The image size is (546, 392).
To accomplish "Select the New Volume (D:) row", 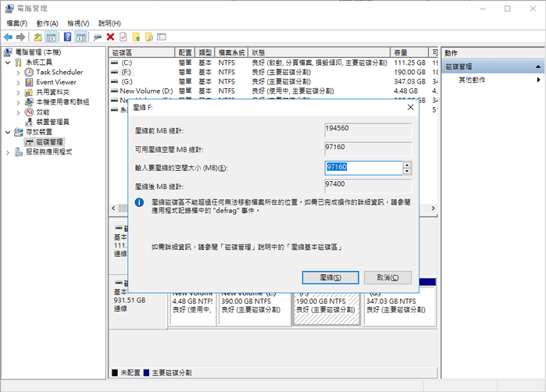I will pos(273,91).
